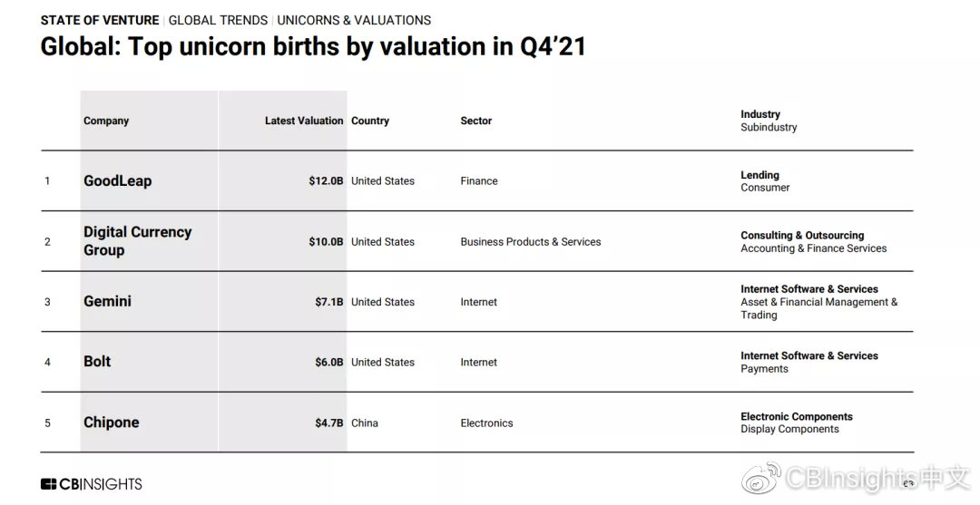Select the $12.0B valuation cell
The width and height of the screenshot is (980, 505).
pyautogui.click(x=326, y=180)
